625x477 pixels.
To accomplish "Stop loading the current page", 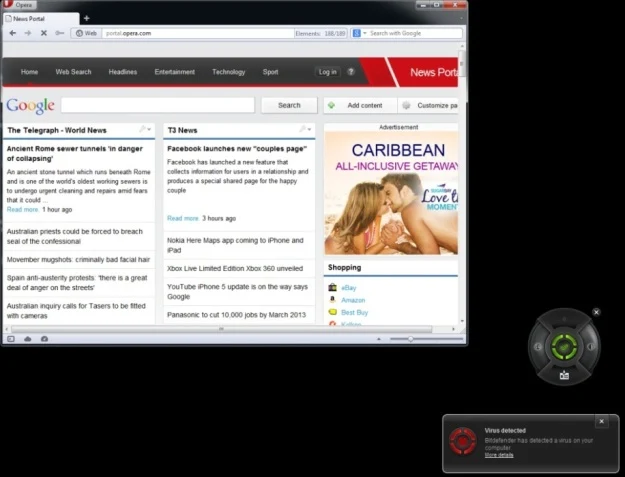I will click(x=44, y=33).
